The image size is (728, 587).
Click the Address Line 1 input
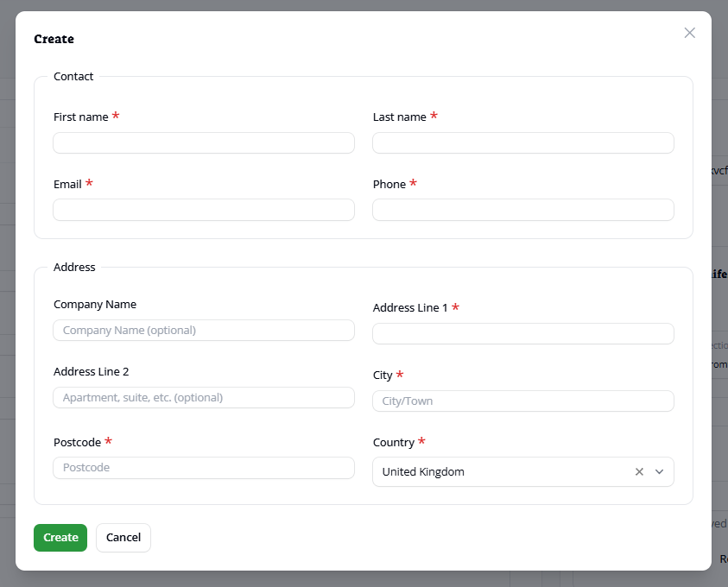[x=522, y=334]
